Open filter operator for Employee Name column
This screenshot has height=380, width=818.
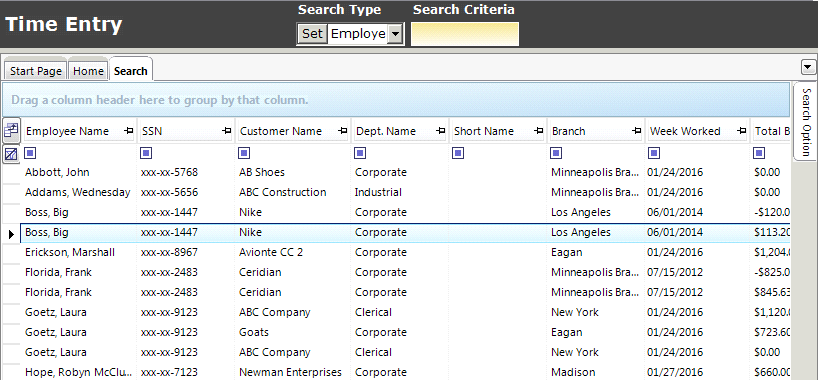30,153
